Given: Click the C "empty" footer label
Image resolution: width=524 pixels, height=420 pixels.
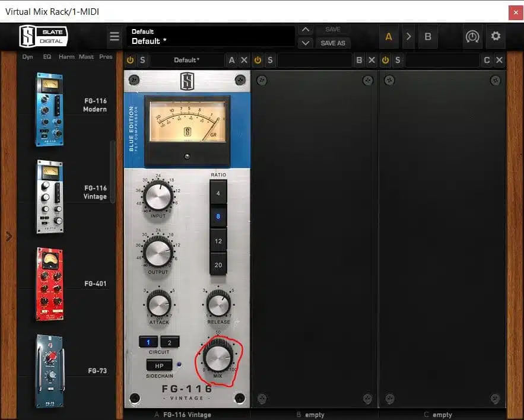Looking at the screenshot, I should point(442,415).
